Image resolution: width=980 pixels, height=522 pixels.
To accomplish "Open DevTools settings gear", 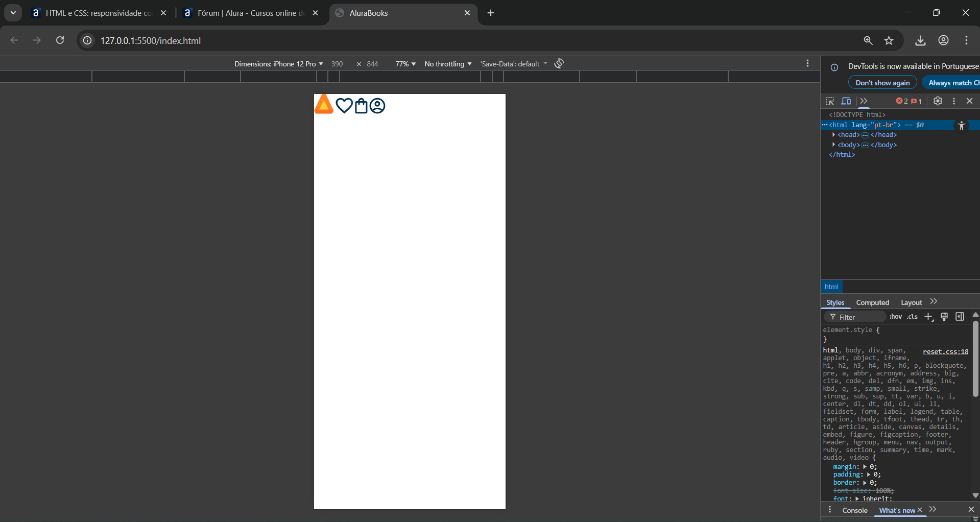I will coord(938,101).
